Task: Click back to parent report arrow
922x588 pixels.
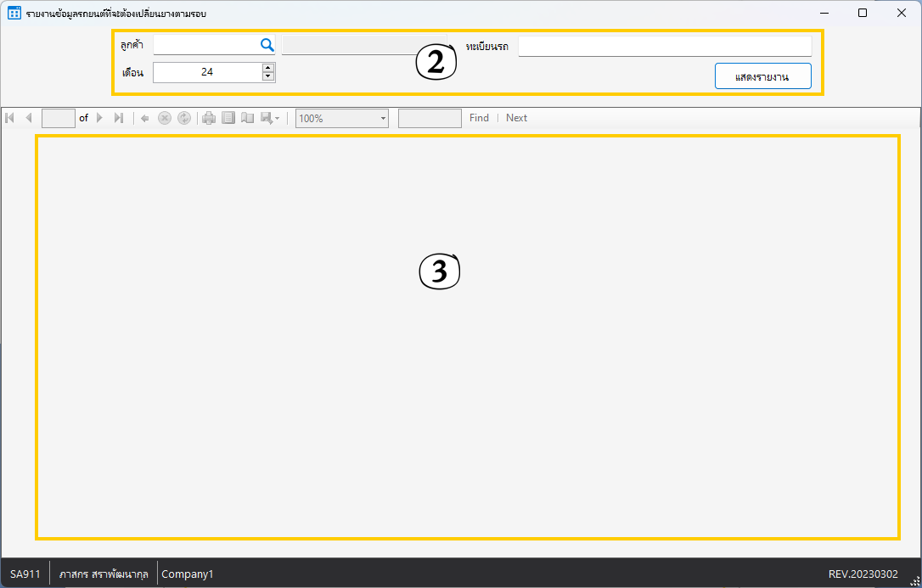Action: 145,118
